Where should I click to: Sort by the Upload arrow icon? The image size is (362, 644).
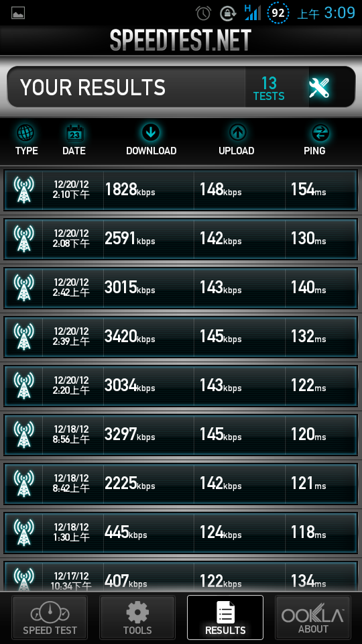[x=237, y=132]
